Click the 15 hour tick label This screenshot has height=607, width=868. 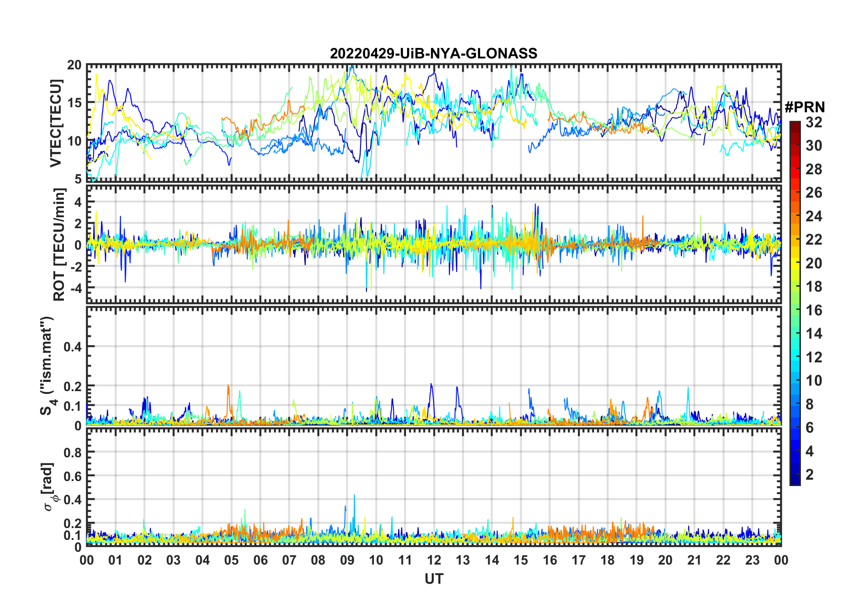[521, 560]
